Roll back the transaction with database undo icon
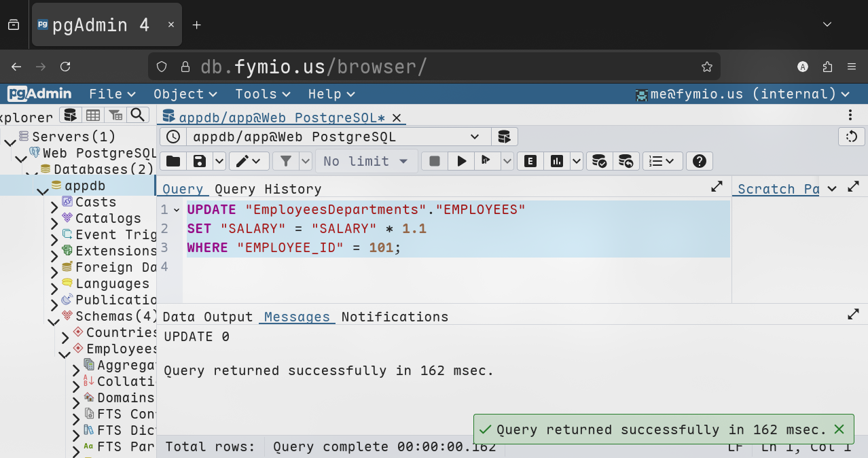This screenshot has height=458, width=868. [626, 161]
